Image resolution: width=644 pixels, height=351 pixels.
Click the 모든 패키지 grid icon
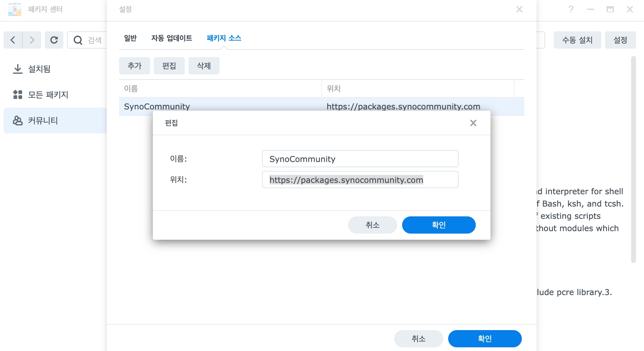pos(18,95)
